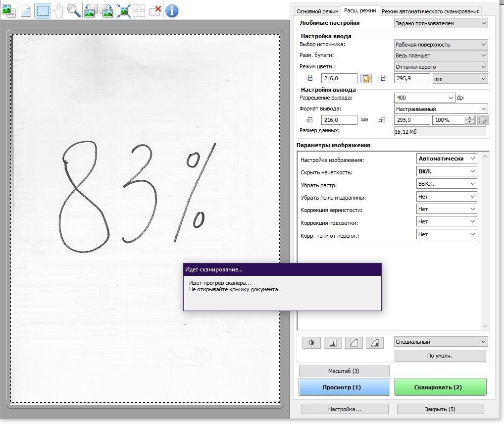
Task: Click output height field 295,9
Action: (x=412, y=120)
